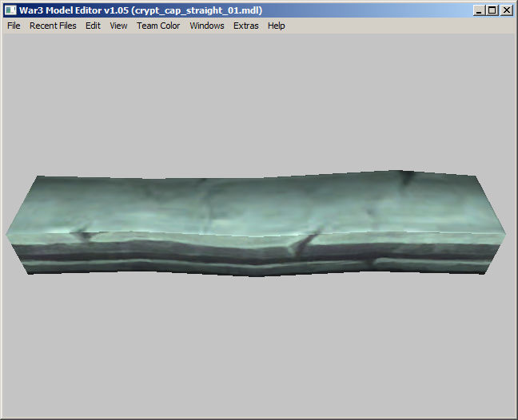
Task: Maximize the War3 Model Editor window
Action: click(492, 10)
